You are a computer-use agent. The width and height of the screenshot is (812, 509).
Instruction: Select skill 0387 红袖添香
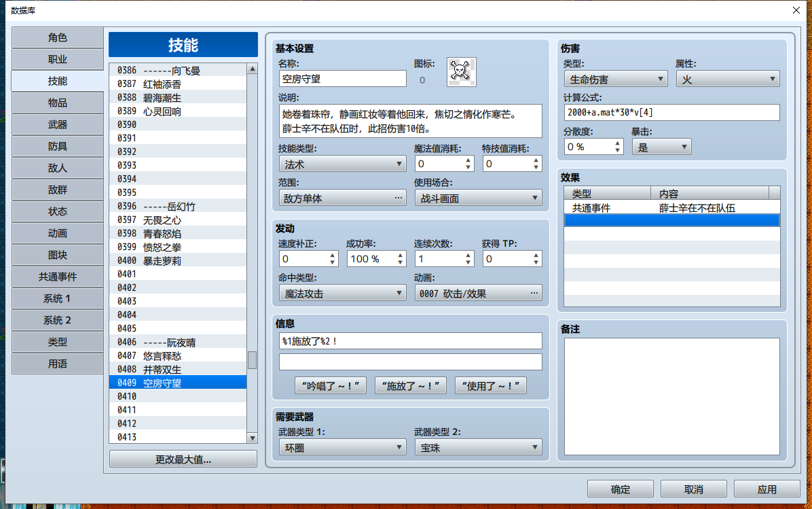[178, 84]
